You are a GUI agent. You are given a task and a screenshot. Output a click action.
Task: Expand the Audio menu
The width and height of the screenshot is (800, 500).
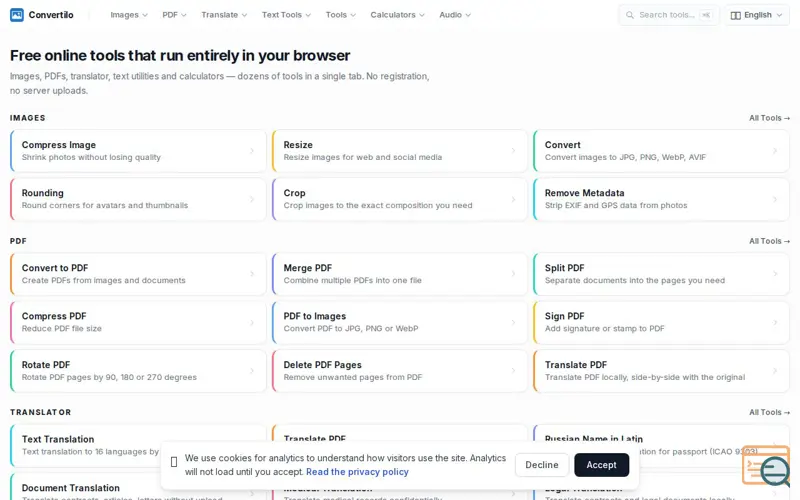[455, 15]
